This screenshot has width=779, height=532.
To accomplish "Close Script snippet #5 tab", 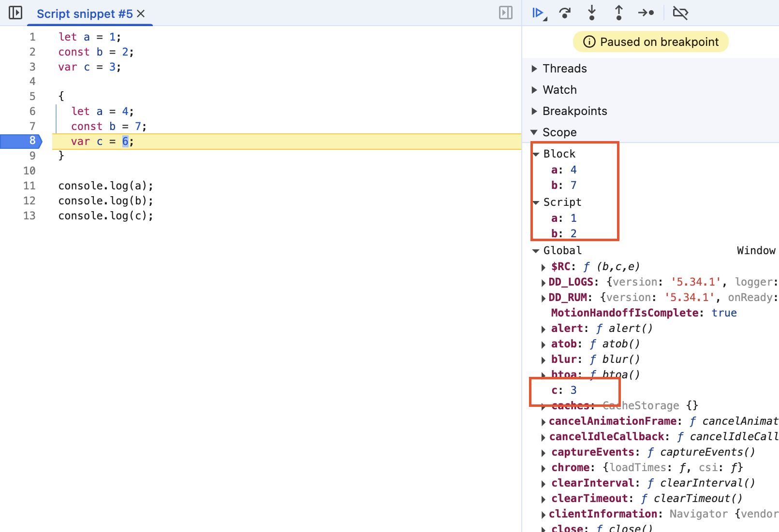I will [141, 14].
